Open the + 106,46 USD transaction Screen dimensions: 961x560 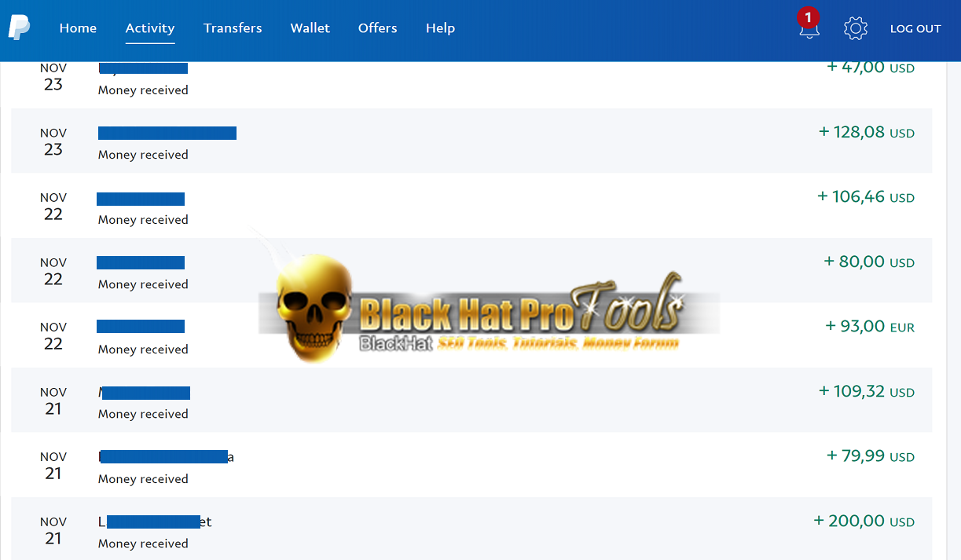click(471, 205)
